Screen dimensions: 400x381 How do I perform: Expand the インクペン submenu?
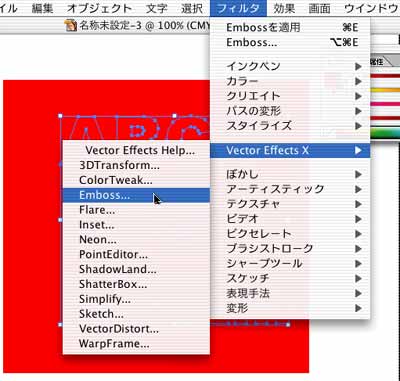(x=290, y=66)
